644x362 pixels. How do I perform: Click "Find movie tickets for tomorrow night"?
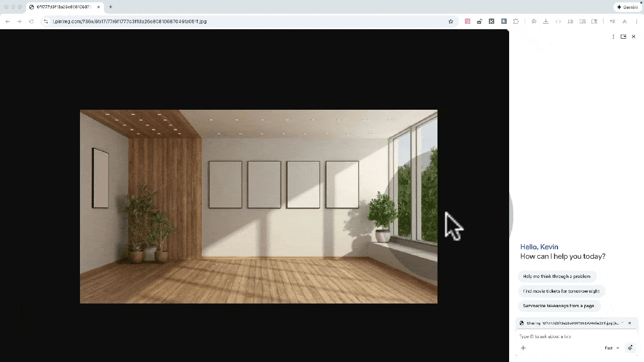(x=562, y=291)
